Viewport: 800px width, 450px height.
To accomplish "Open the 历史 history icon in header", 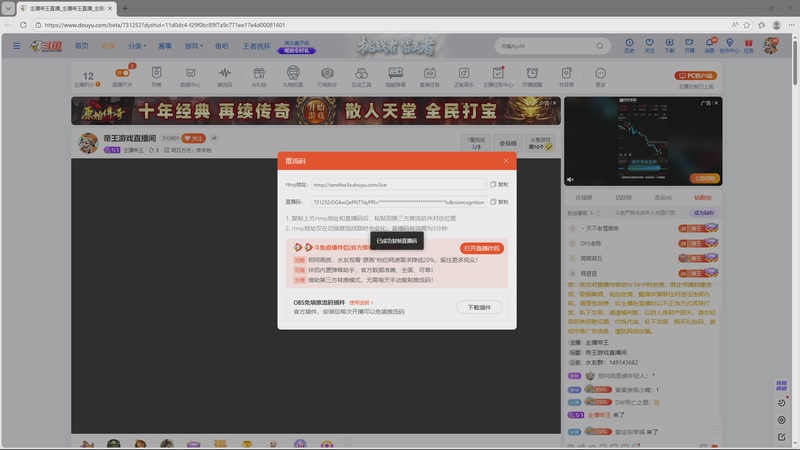I will (x=630, y=45).
